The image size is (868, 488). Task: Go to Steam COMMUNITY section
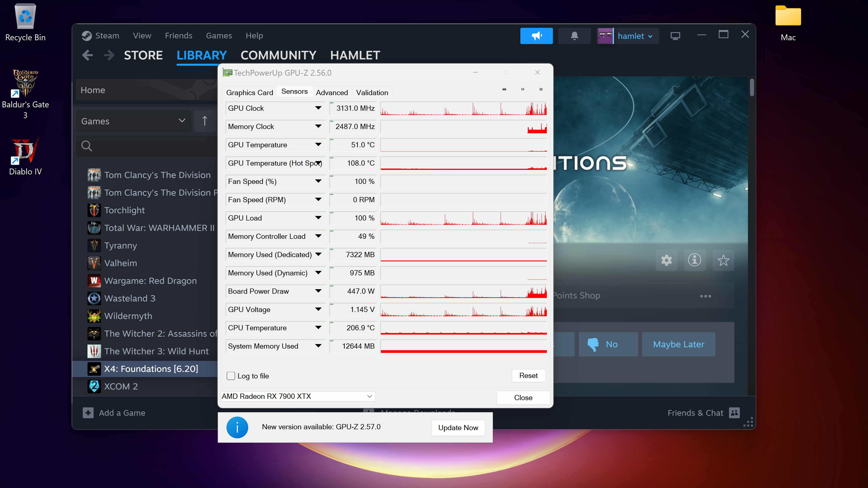click(x=278, y=55)
